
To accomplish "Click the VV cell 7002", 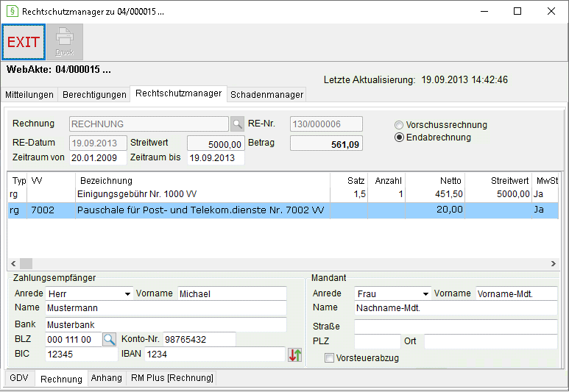I will [x=43, y=210].
